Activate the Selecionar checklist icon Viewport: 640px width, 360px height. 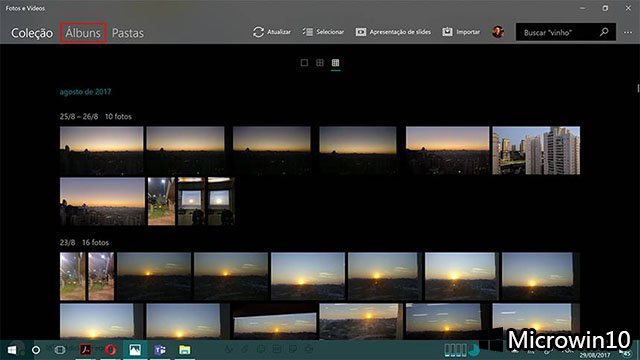pyautogui.click(x=308, y=32)
